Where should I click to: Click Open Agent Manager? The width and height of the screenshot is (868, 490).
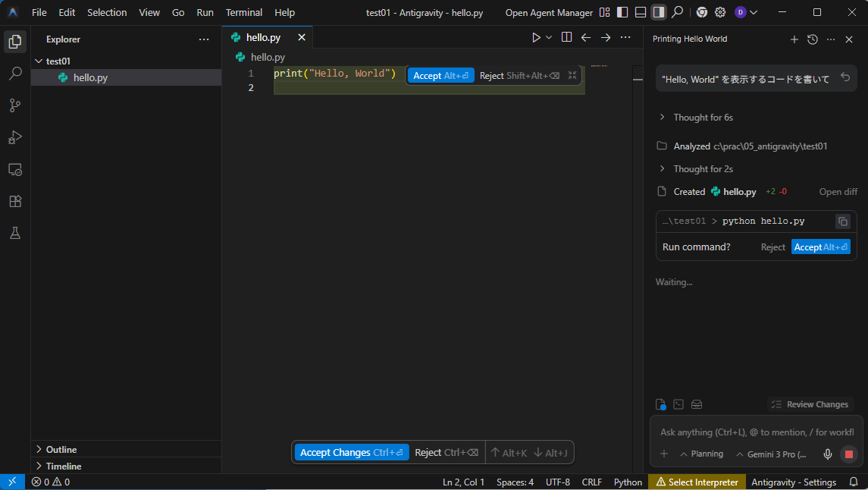(549, 12)
